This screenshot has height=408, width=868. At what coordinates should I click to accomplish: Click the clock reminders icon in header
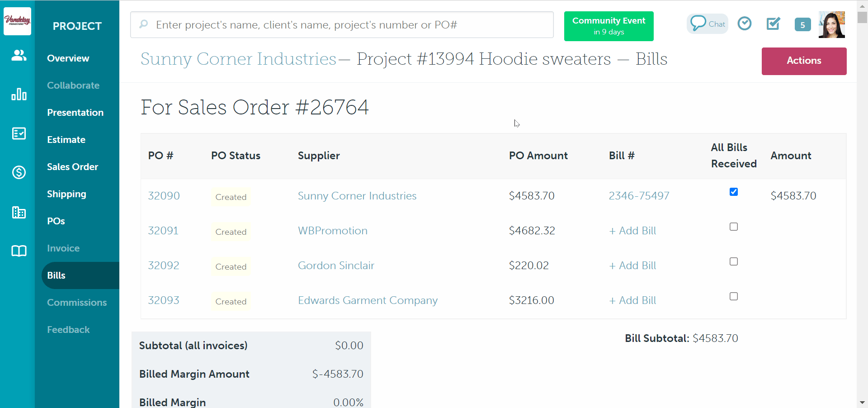tap(744, 24)
